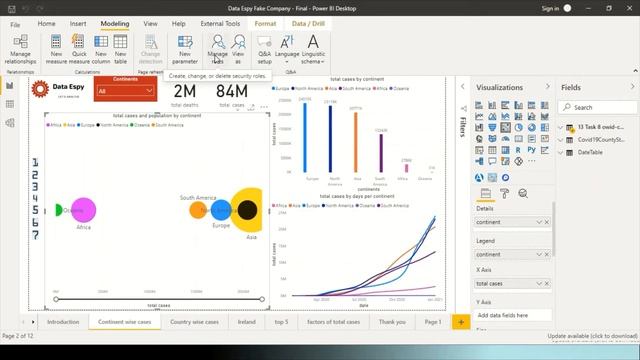Get more visuals via ellipsis
This screenshot has height=360, width=640.
point(531,161)
